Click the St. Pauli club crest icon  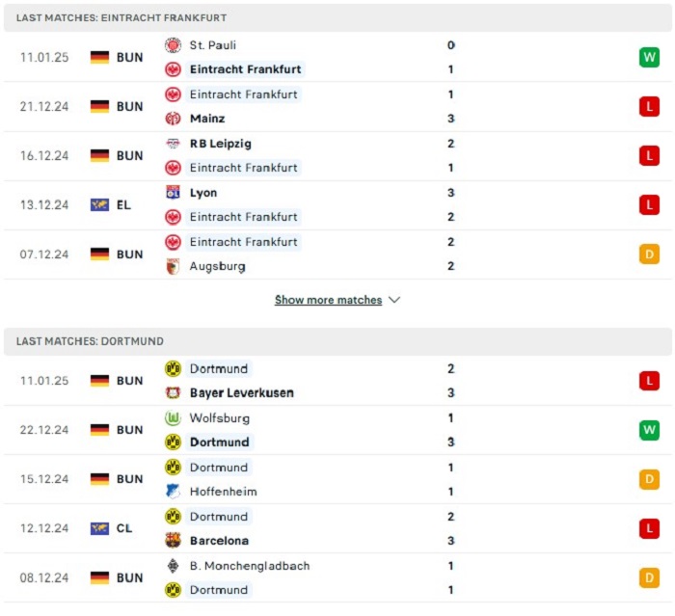(x=173, y=45)
